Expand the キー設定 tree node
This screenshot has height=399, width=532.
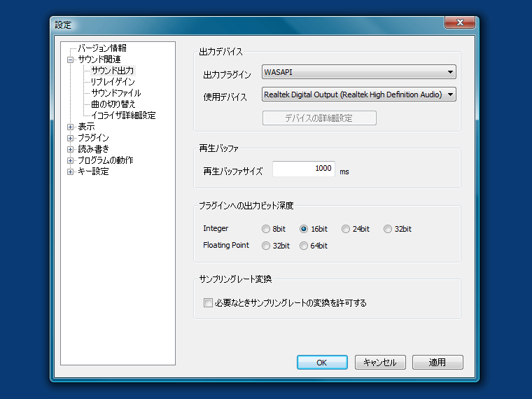tap(70, 171)
